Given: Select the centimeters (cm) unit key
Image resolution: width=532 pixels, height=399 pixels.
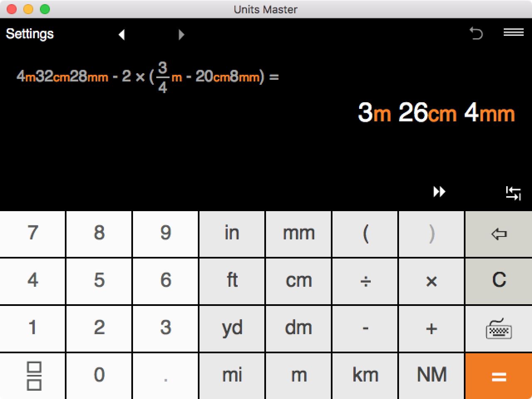Looking at the screenshot, I should [x=298, y=281].
